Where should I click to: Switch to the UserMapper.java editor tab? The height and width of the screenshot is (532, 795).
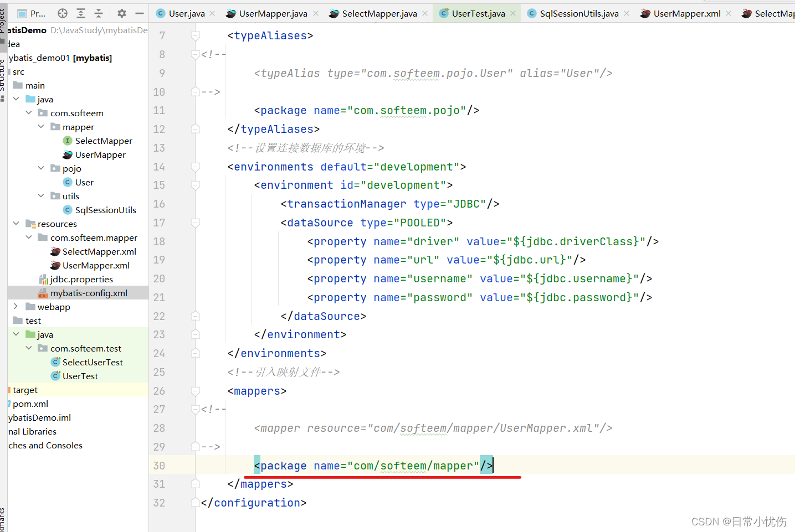coord(273,13)
